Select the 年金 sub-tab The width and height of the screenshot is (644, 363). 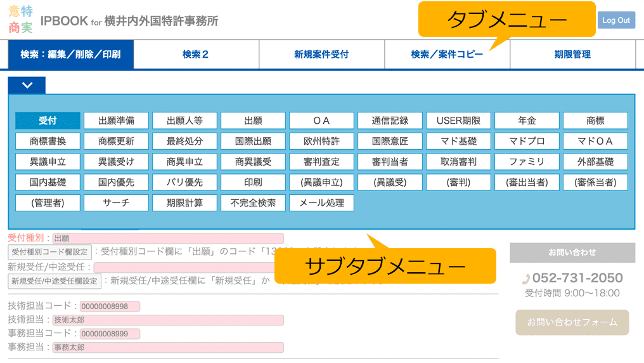click(527, 121)
